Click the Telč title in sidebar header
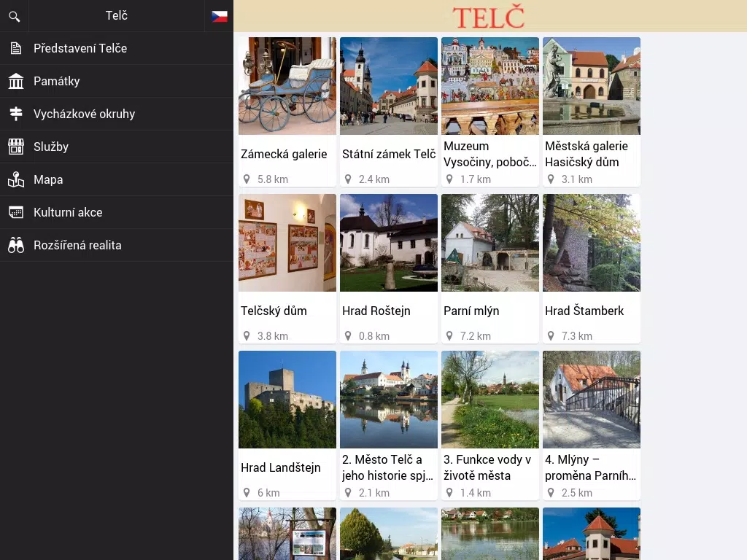Image resolution: width=747 pixels, height=560 pixels. pos(117,16)
